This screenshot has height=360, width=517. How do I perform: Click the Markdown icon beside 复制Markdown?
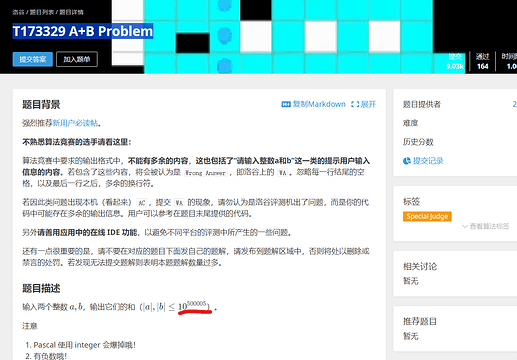coord(286,104)
